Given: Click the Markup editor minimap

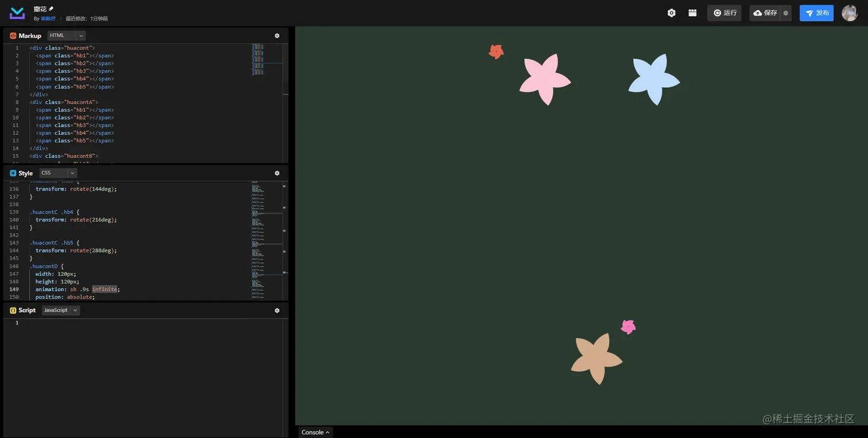Looking at the screenshot, I should (258, 60).
